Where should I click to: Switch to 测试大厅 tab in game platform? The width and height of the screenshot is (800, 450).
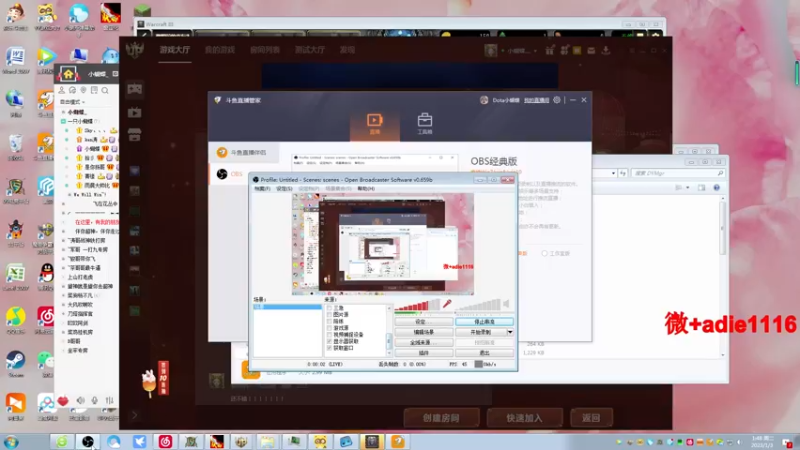click(310, 49)
